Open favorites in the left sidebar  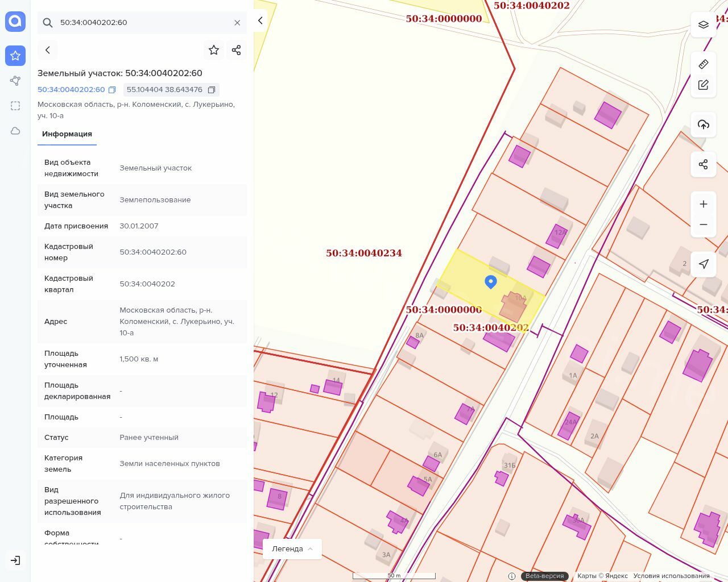[15, 56]
